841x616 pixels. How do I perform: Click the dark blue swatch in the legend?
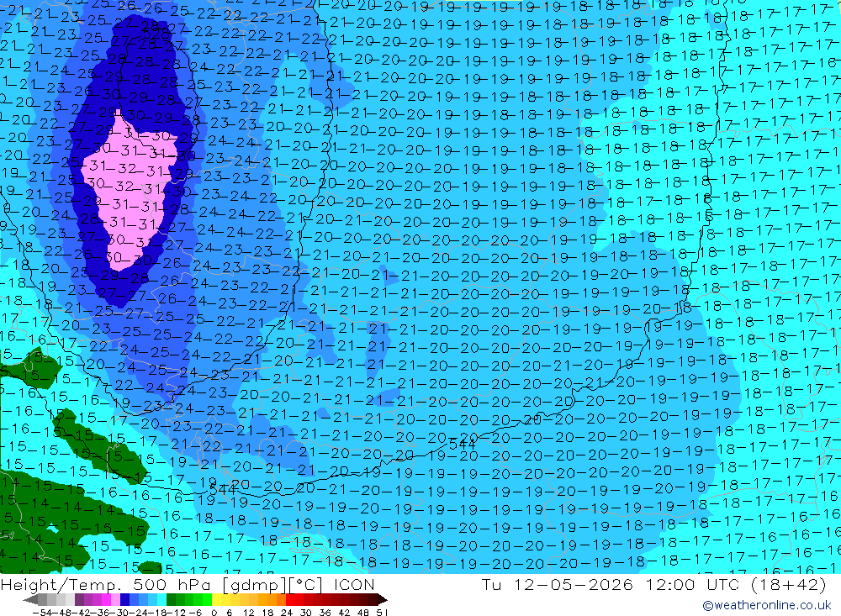(x=124, y=599)
